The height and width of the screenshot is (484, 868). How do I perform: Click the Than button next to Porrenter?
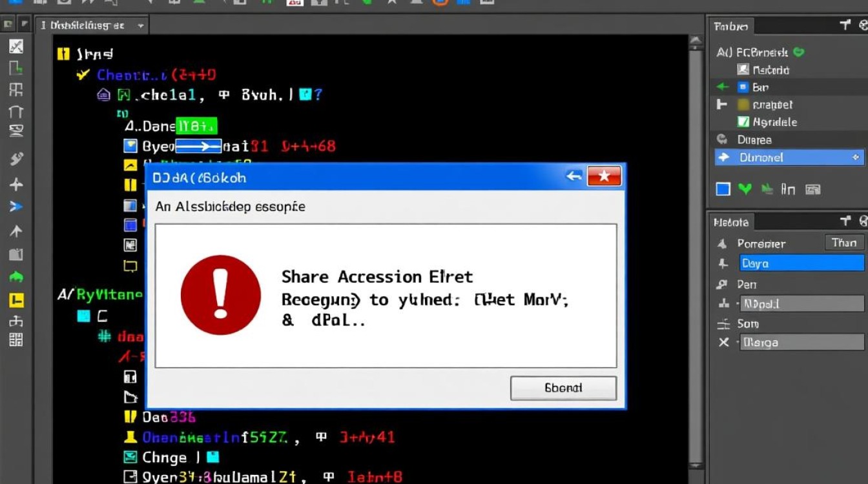click(844, 243)
